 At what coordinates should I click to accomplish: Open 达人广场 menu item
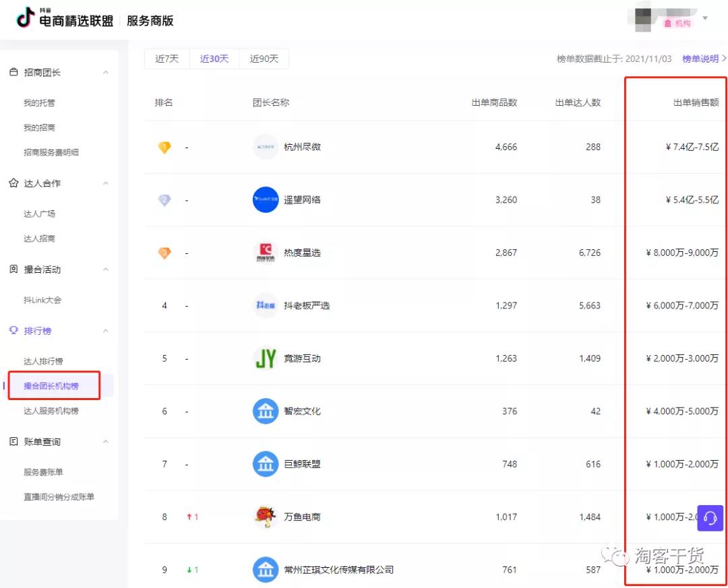[40, 214]
